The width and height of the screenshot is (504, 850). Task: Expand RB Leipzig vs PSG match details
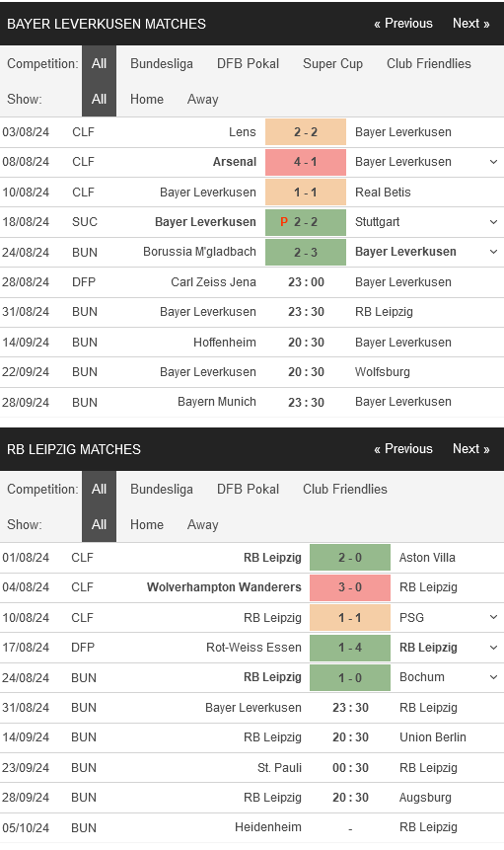(493, 617)
